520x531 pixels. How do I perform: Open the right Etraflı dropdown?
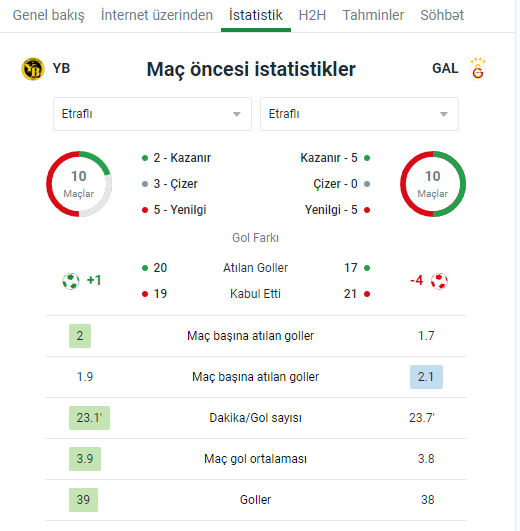[359, 114]
